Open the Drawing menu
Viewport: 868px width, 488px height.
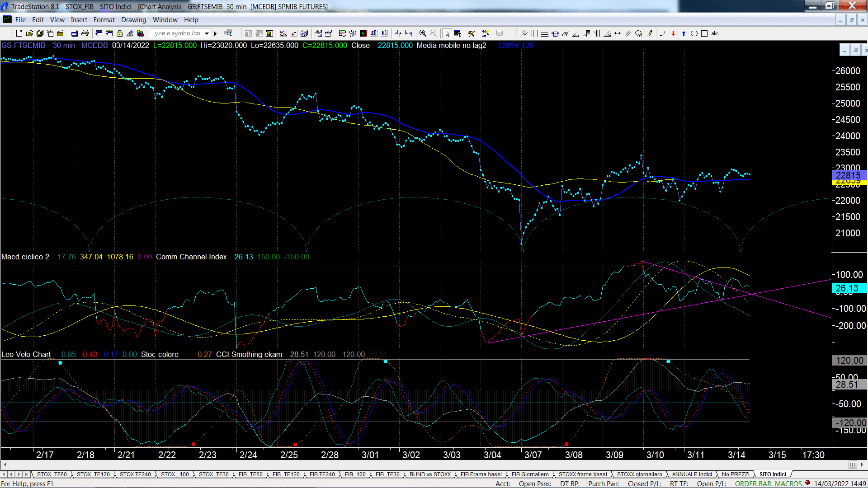pos(133,20)
